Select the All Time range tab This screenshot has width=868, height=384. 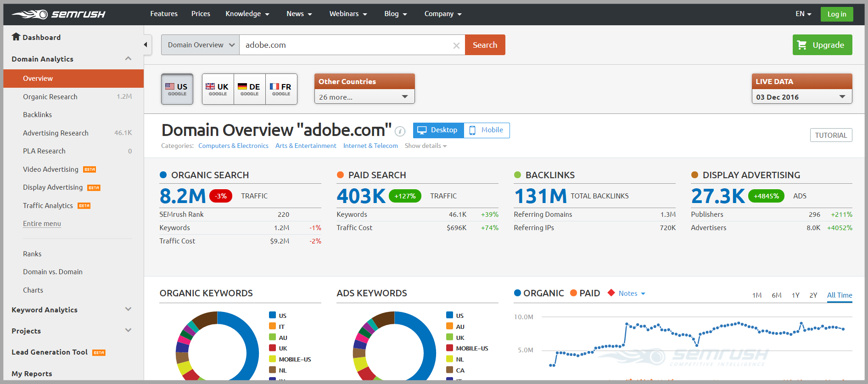tap(840, 295)
